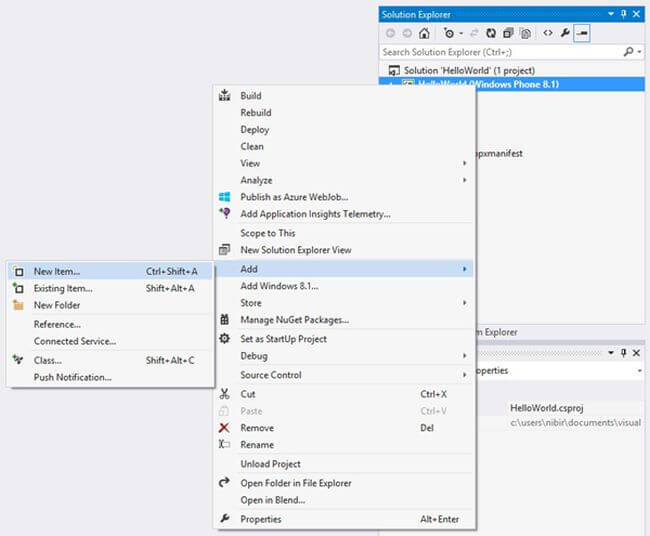Open the Properties object selector combo arrow
The height and width of the screenshot is (536, 650).
click(640, 371)
